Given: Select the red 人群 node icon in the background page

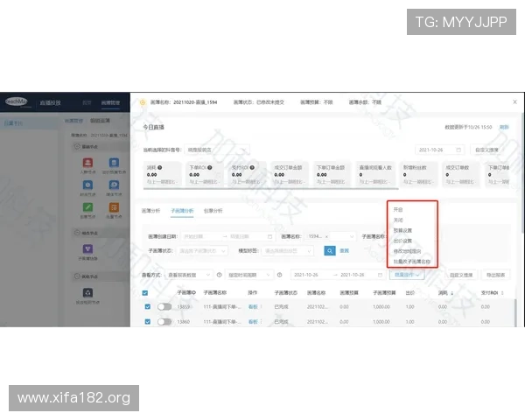Looking at the screenshot, I should pyautogui.click(x=87, y=163).
